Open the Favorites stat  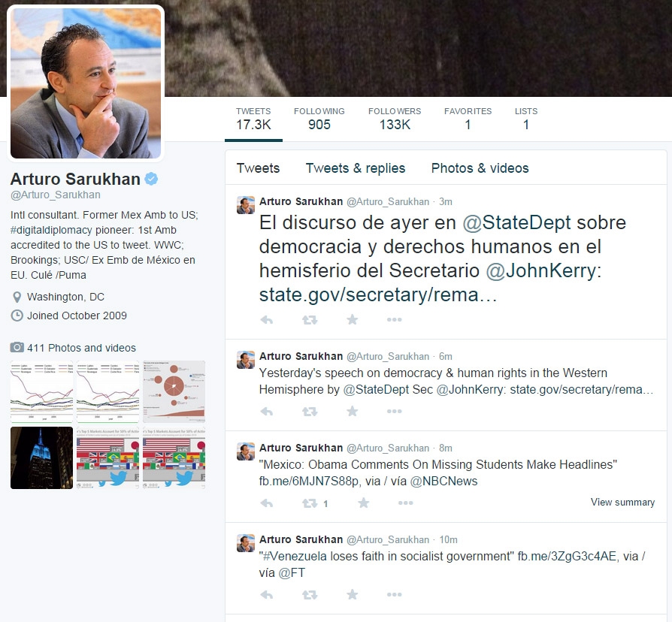pyautogui.click(x=468, y=119)
